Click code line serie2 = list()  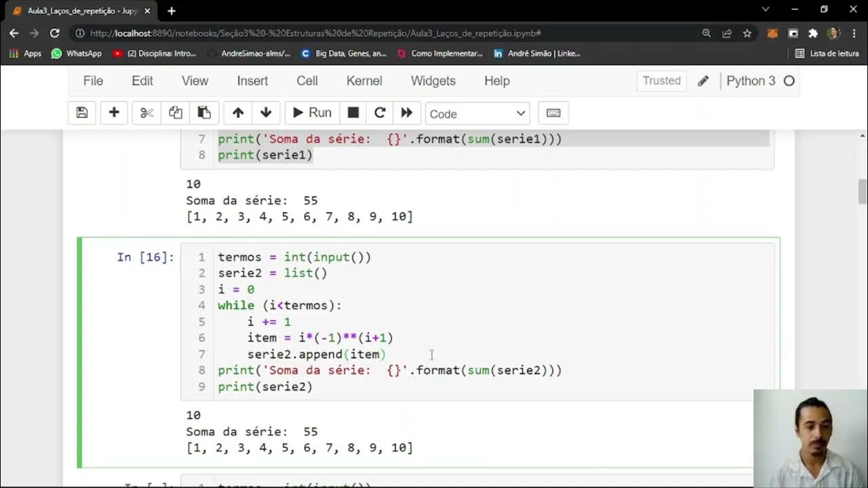273,273
